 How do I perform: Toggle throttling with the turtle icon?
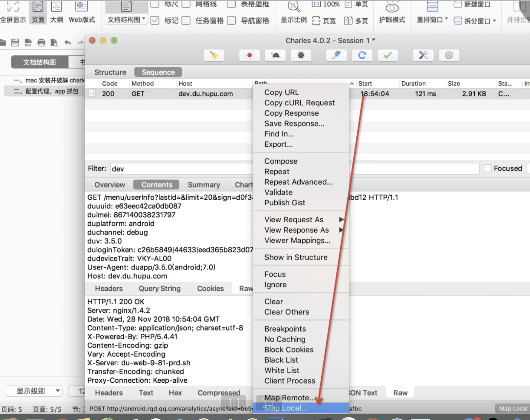pyautogui.click(x=275, y=55)
